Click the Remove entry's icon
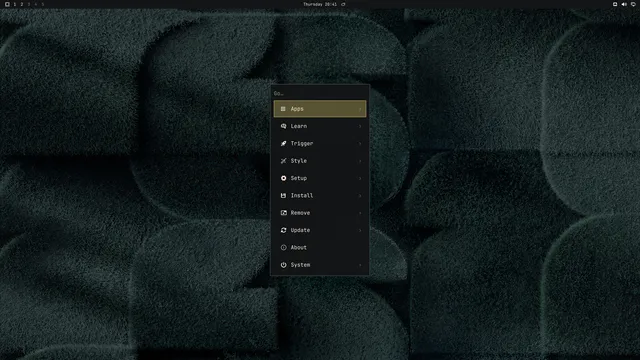The image size is (640, 360). click(283, 213)
